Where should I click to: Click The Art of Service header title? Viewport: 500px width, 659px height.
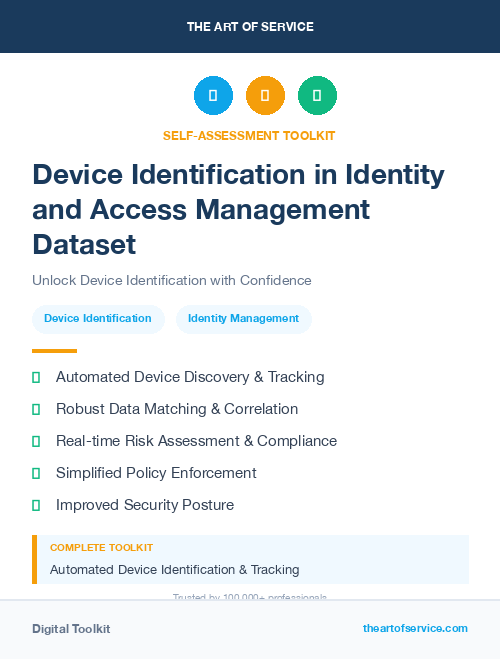[x=250, y=27]
